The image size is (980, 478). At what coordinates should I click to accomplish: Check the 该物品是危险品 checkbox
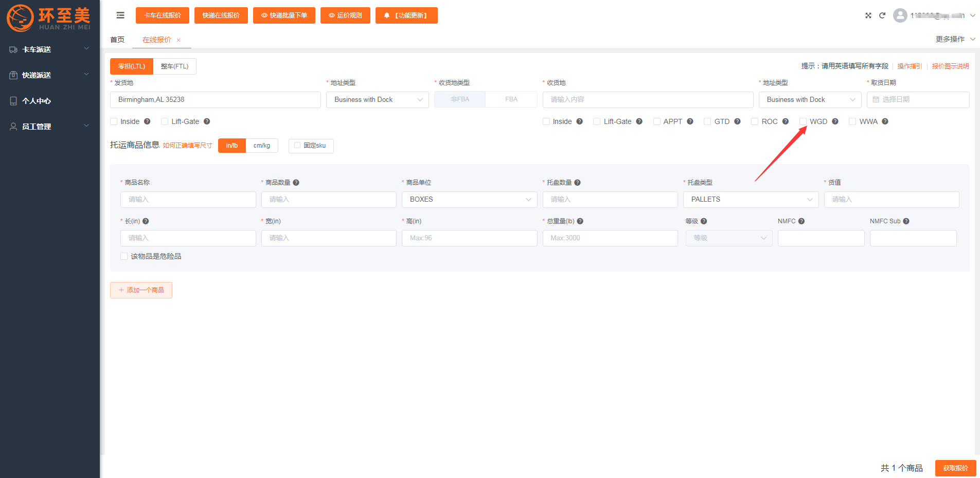[124, 256]
